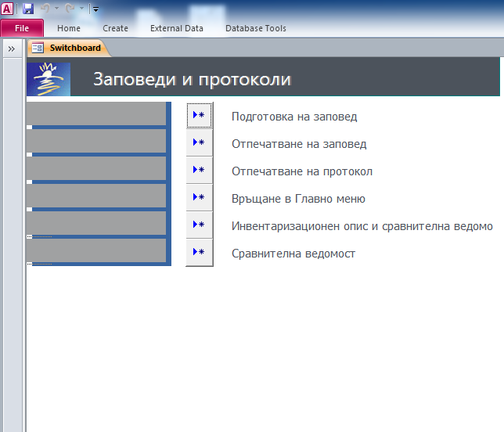Open the File tab
The height and width of the screenshot is (432, 504).
[22, 28]
